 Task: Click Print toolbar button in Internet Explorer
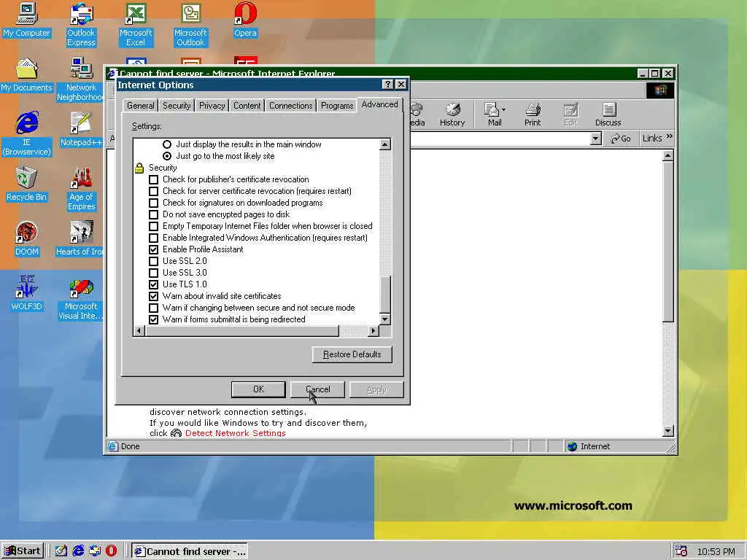(533, 114)
